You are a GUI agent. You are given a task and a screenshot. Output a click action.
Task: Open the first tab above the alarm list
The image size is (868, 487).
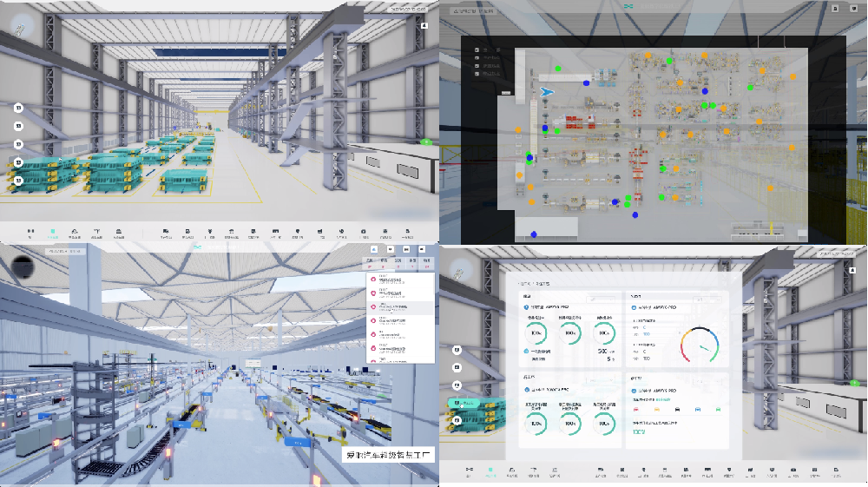370,260
